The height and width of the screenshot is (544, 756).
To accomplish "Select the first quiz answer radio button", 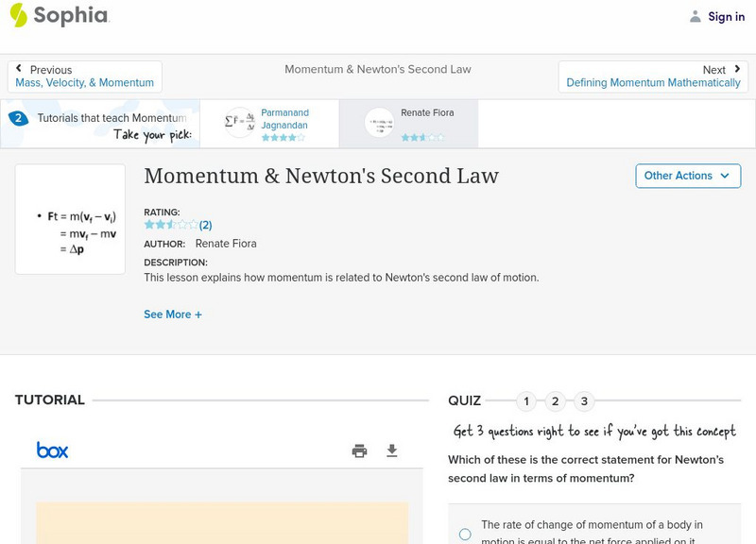I will [x=464, y=534].
